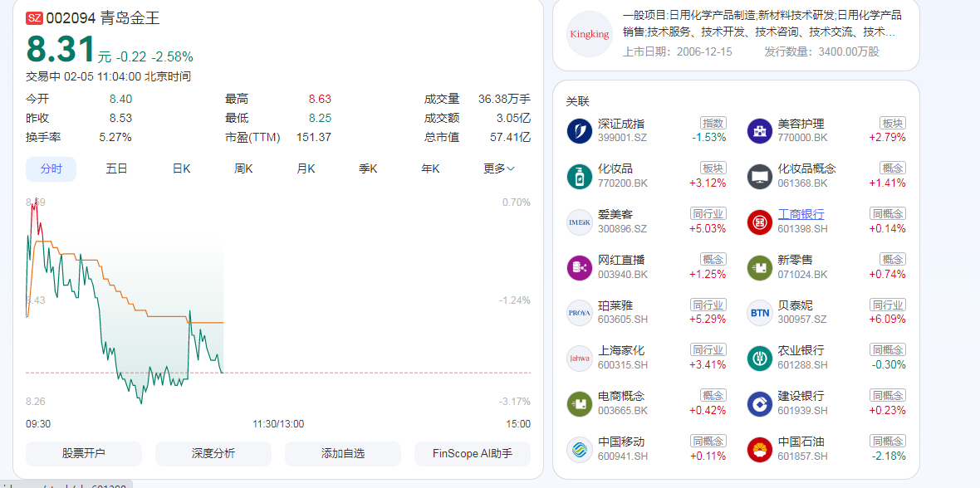This screenshot has width=980, height=488.
Task: Click the Kingking company logo
Action: tap(590, 34)
